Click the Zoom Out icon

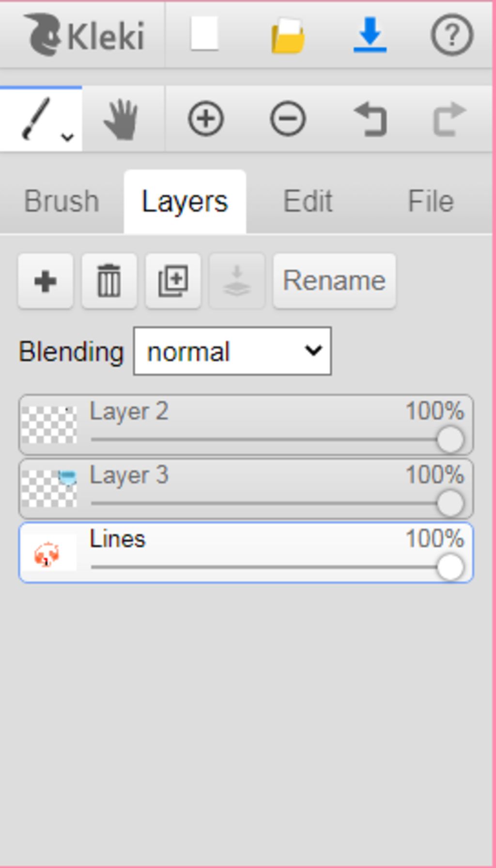(x=288, y=119)
